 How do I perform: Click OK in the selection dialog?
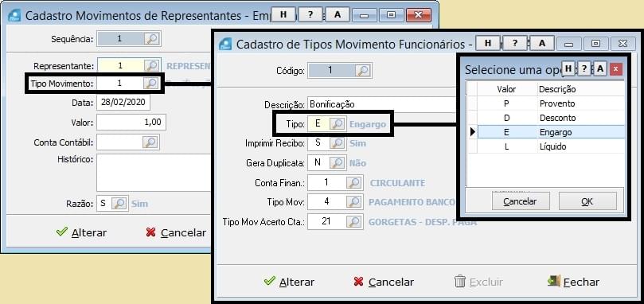coord(587,201)
